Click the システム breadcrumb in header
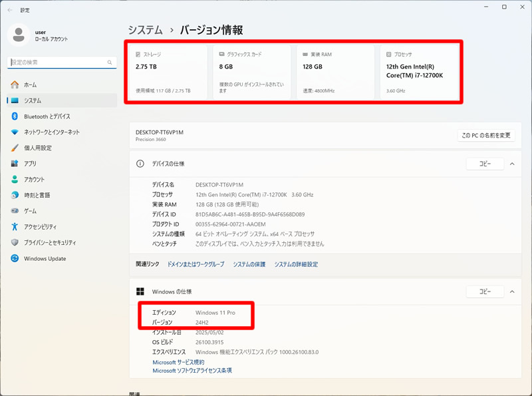Image resolution: width=532 pixels, height=396 pixels. point(145,30)
